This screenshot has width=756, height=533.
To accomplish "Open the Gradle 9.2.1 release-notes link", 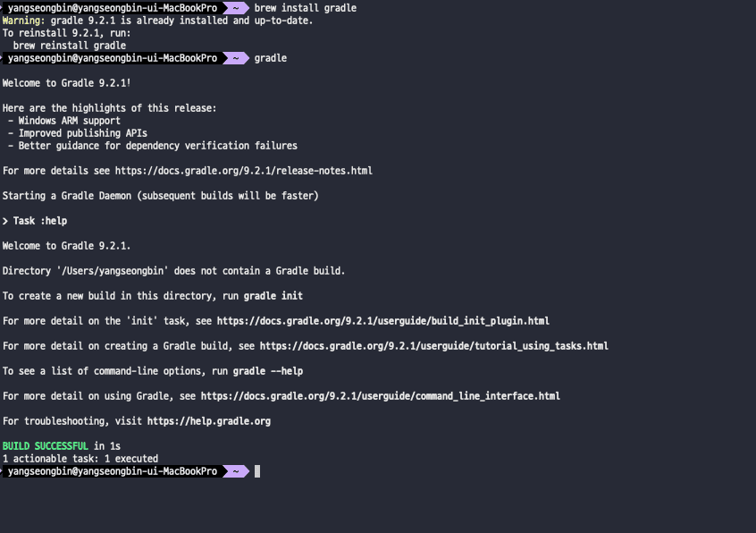I will pyautogui.click(x=243, y=171).
